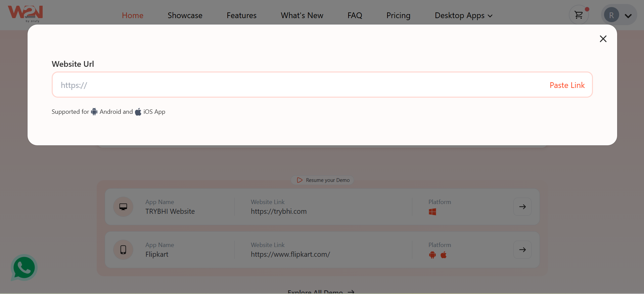The height and width of the screenshot is (294, 644).
Task: Click the Apple platform icon for Flipkart
Action: point(444,255)
